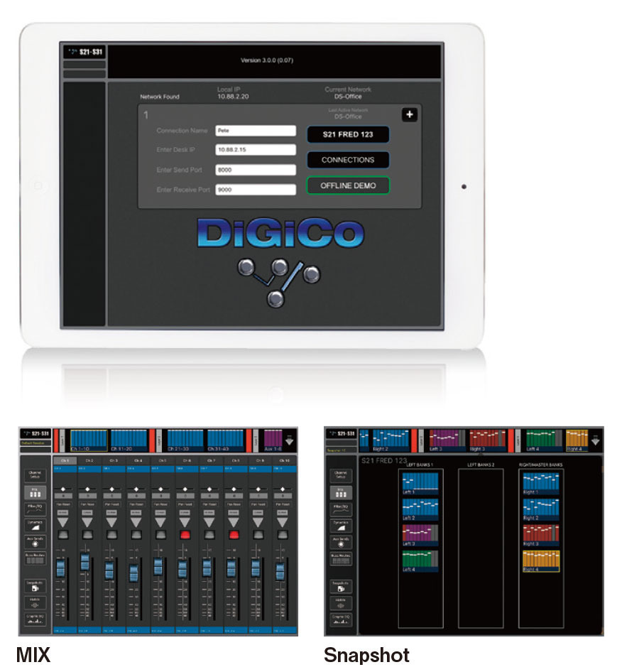Toggle mute on Ch 7 in the MIX screen
Viewport: 622px width, 672px height.
[209, 534]
